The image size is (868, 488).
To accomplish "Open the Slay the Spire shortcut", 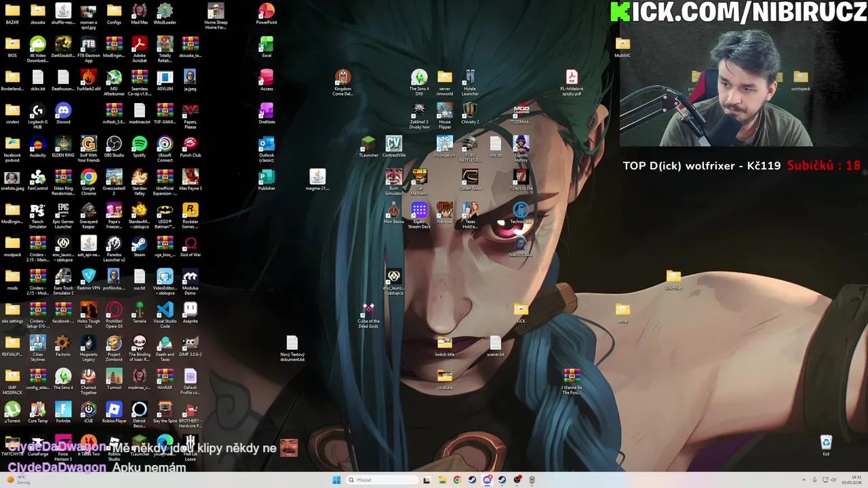I will point(165,412).
